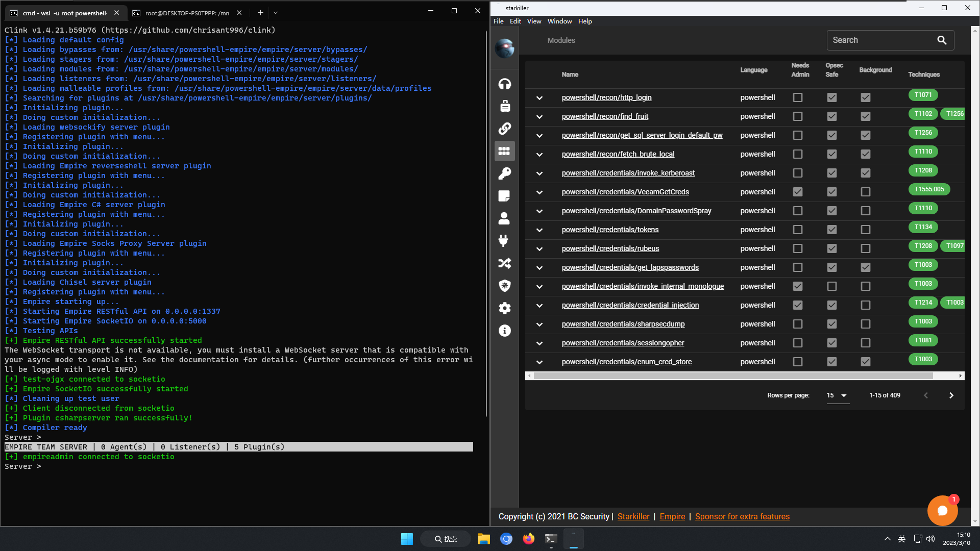Viewport: 980px width, 551px height.
Task: Open Plugins via plug sidebar icon
Action: click(x=504, y=241)
